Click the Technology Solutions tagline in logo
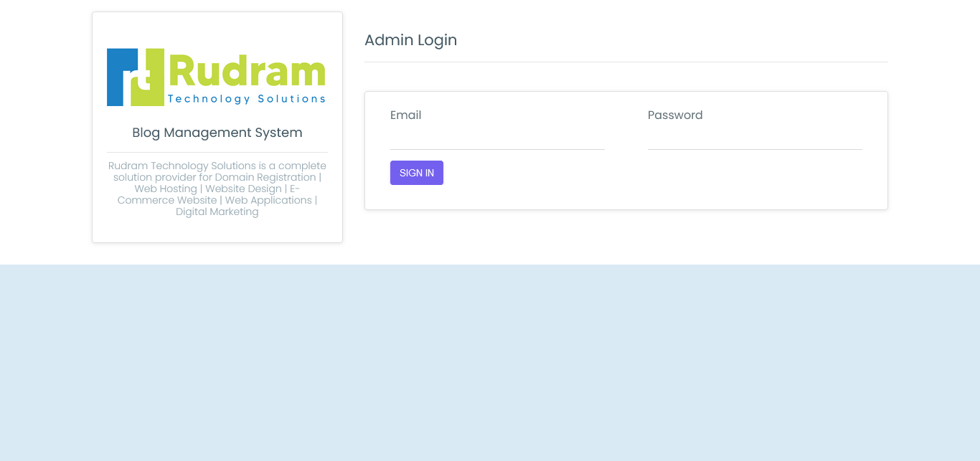Viewport: 980px width, 461px height. 246,99
